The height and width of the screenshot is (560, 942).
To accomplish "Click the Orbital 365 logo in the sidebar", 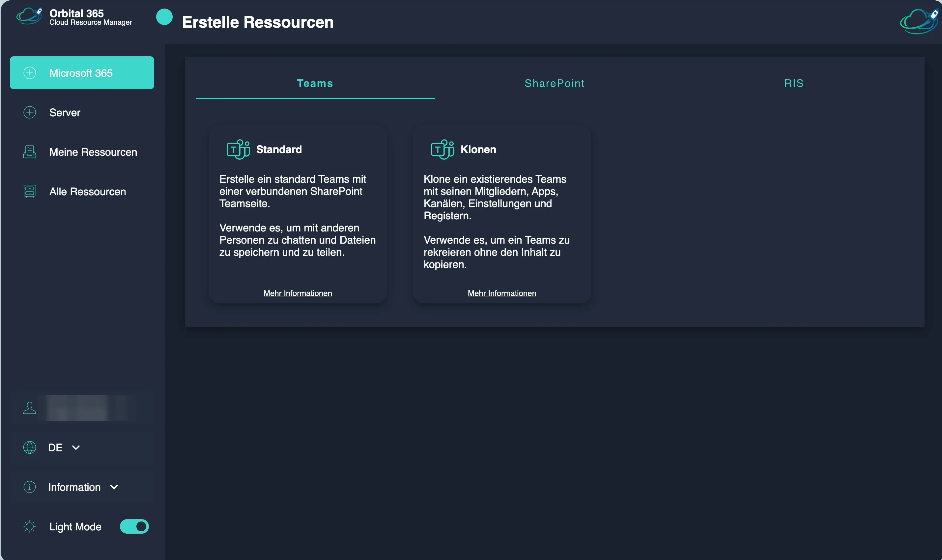I will pos(29,16).
